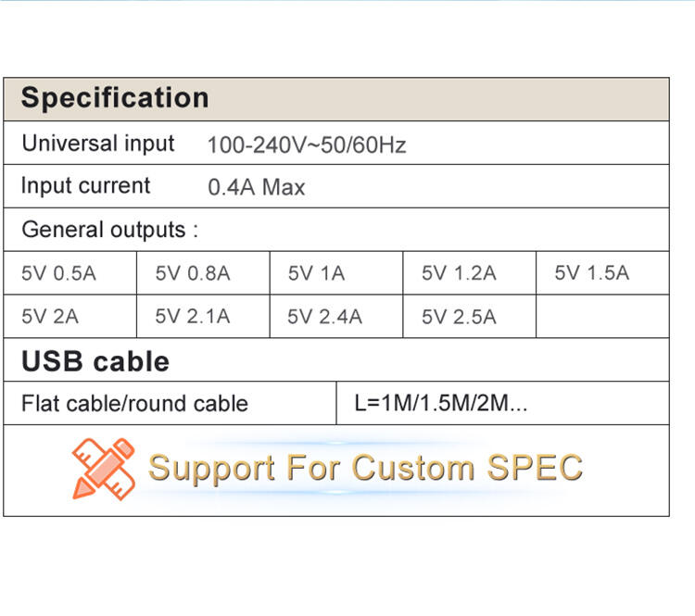Select the 5V 0.8A output cell
695x616 pixels.
click(x=204, y=273)
